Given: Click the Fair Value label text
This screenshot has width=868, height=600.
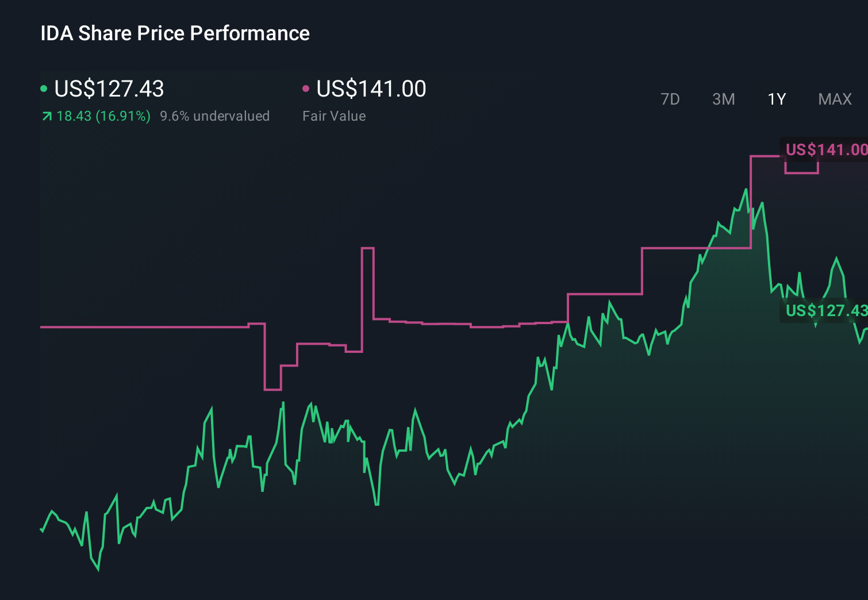Looking at the screenshot, I should click(334, 116).
